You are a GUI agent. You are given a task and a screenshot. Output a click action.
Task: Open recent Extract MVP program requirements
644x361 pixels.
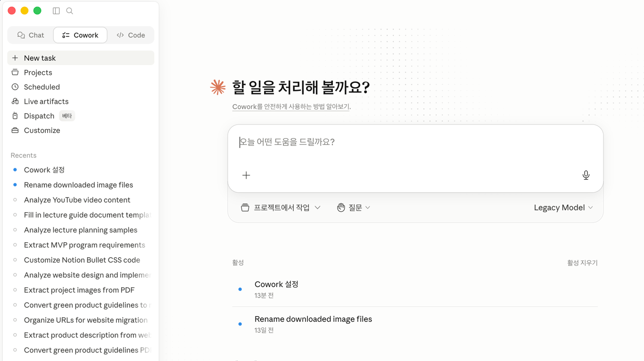(81, 245)
